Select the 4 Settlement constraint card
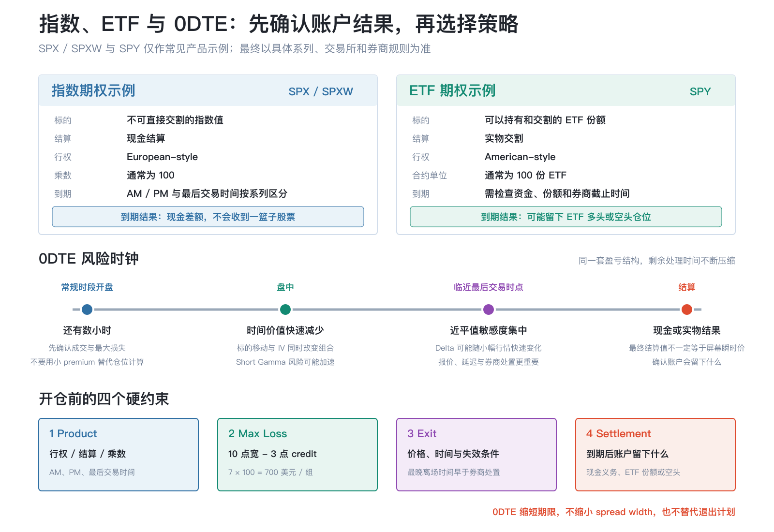 655,455
